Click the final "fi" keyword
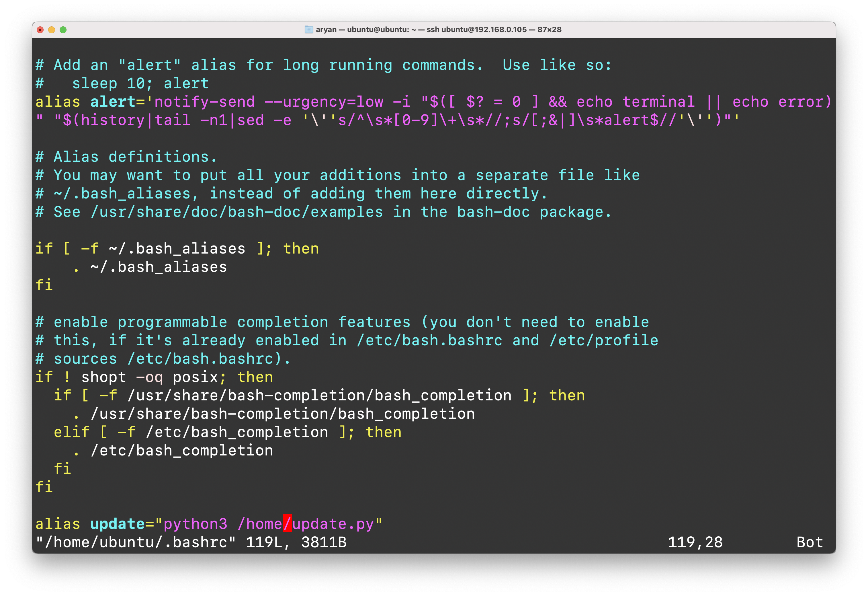The height and width of the screenshot is (596, 868). tap(44, 487)
